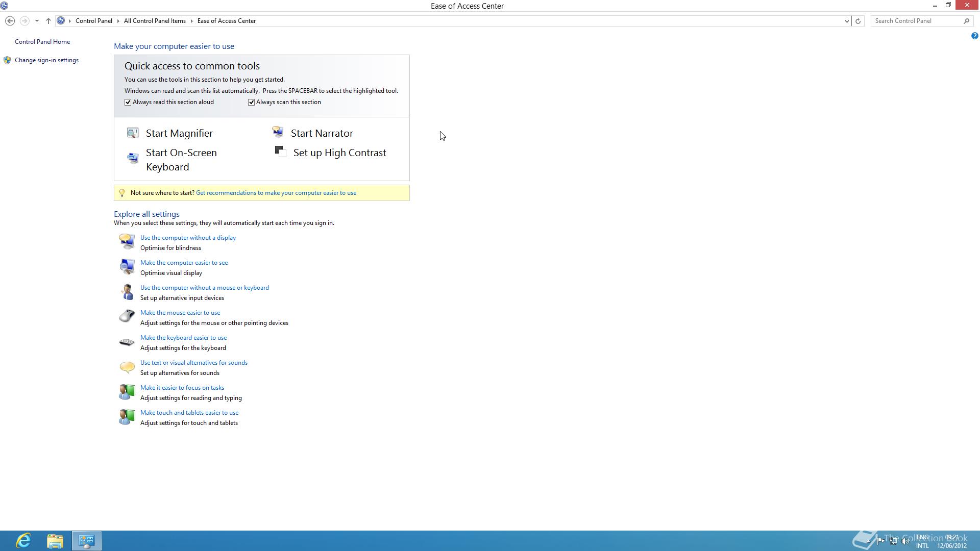Viewport: 980px width, 551px height.
Task: Click the speech bubble icon for sound alternatives
Action: 127,367
